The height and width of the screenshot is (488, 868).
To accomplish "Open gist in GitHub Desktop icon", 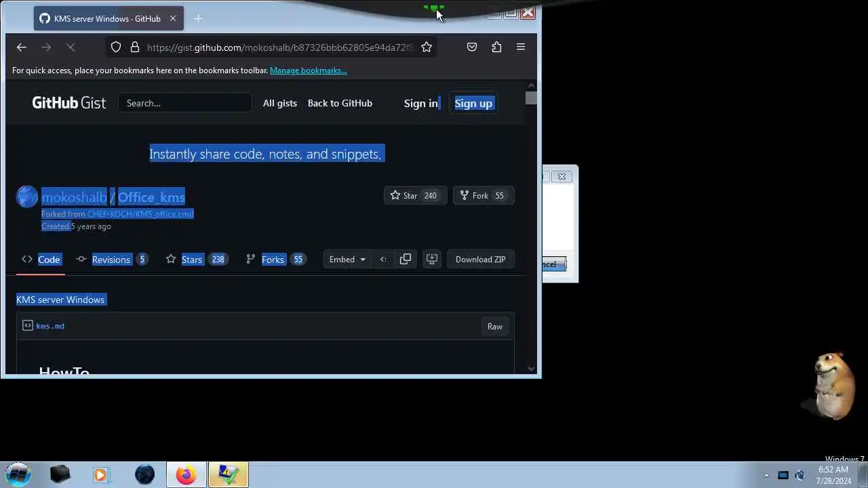I will [431, 260].
